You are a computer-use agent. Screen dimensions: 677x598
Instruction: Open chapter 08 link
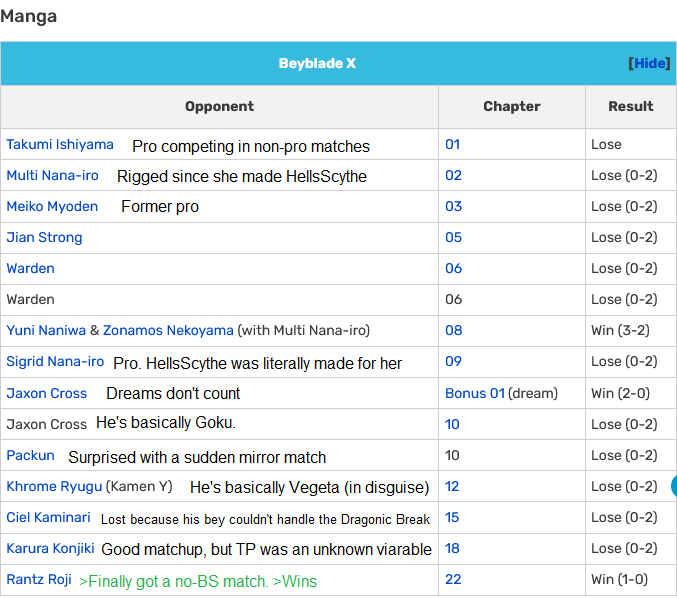point(453,330)
